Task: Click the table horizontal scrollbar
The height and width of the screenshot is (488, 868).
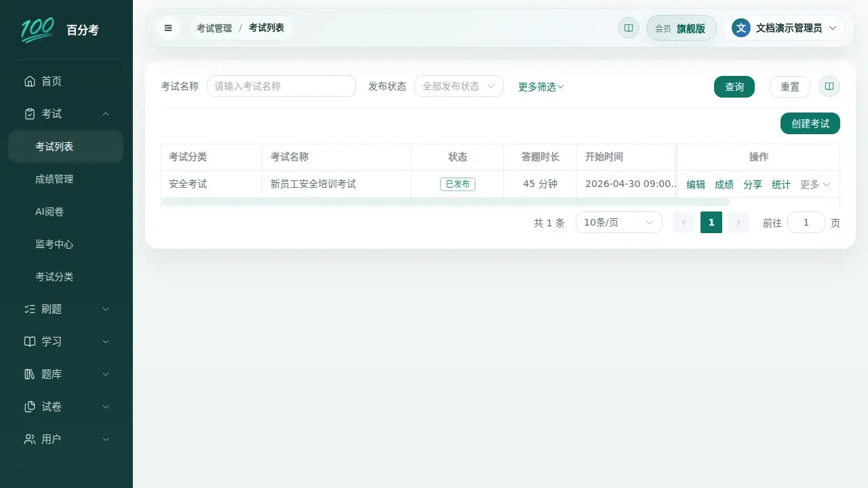Action: (x=446, y=202)
